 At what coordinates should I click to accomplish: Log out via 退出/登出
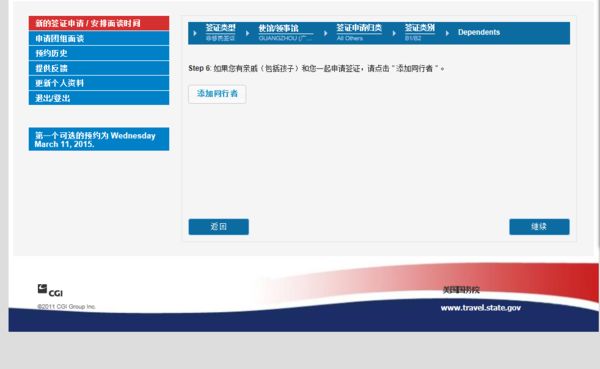(x=99, y=98)
